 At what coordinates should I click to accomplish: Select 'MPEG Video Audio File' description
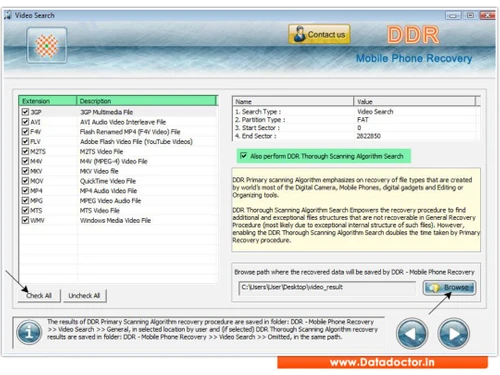pyautogui.click(x=110, y=201)
